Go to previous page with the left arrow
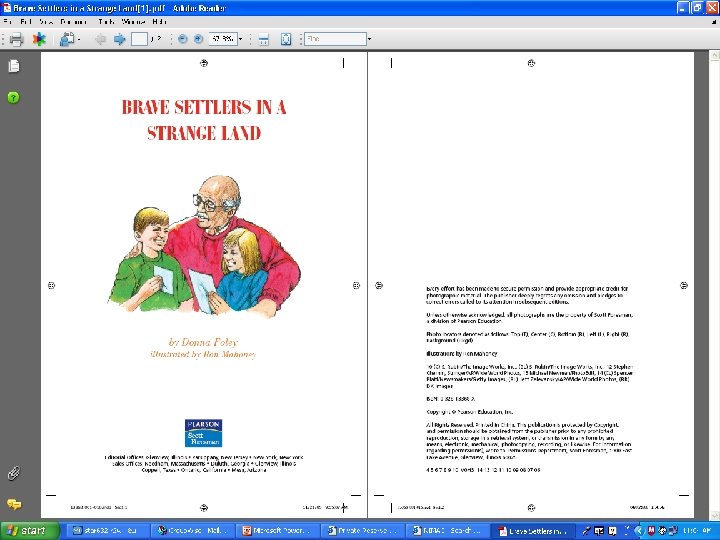The height and width of the screenshot is (540, 720). (100, 39)
